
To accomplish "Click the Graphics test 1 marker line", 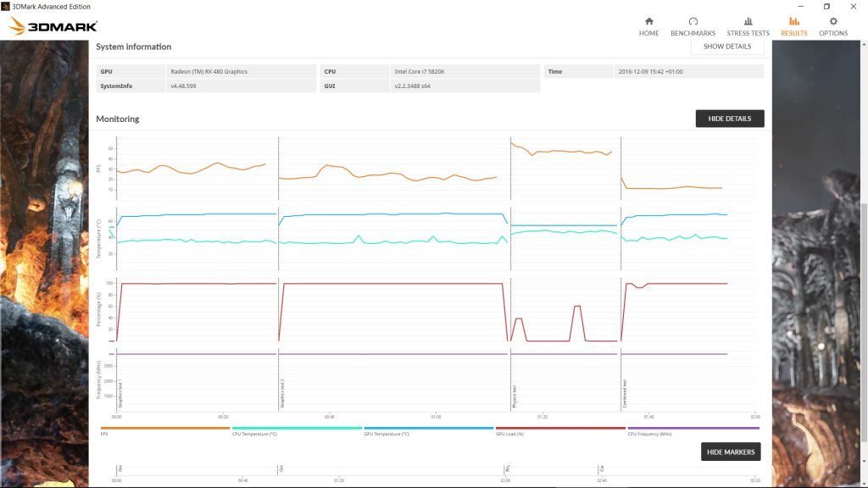I will pos(117,274).
